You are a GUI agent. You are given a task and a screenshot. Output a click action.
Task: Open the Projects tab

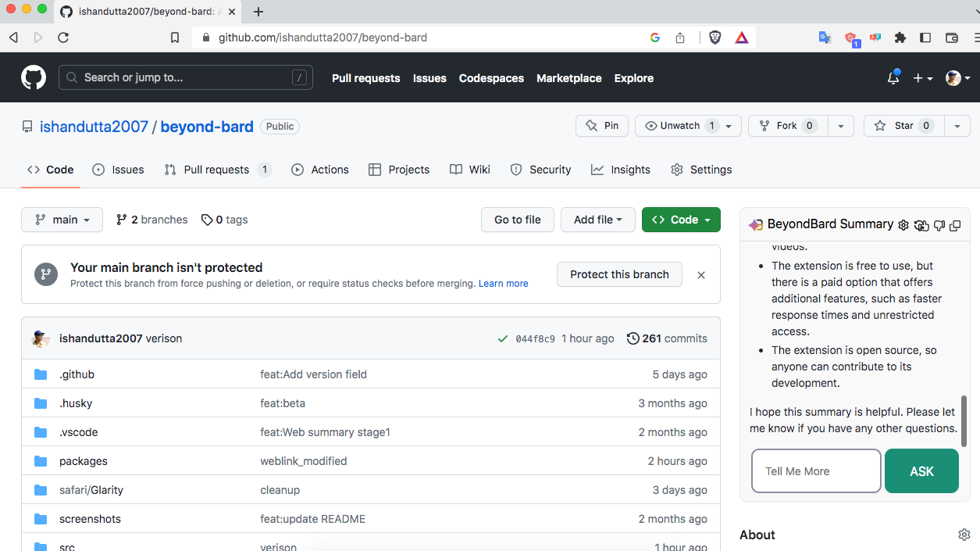tap(399, 170)
